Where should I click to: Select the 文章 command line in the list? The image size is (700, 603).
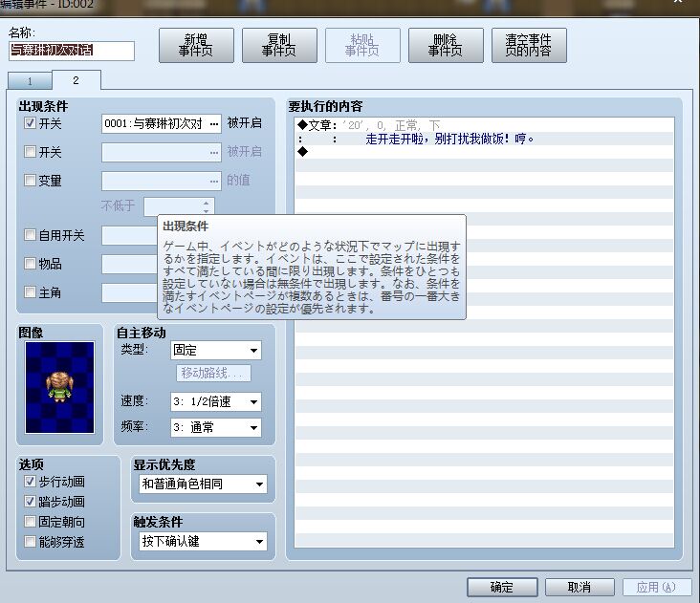pyautogui.click(x=484, y=125)
